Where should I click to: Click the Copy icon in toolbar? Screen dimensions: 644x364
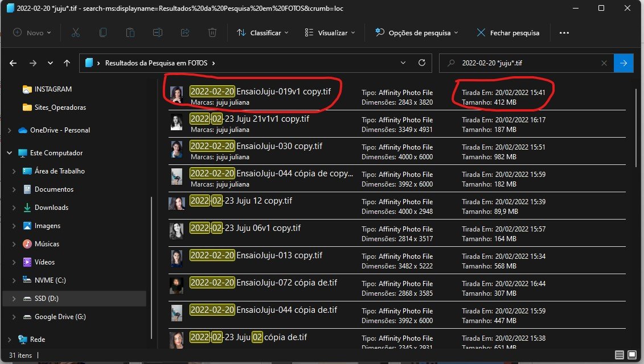pyautogui.click(x=103, y=33)
